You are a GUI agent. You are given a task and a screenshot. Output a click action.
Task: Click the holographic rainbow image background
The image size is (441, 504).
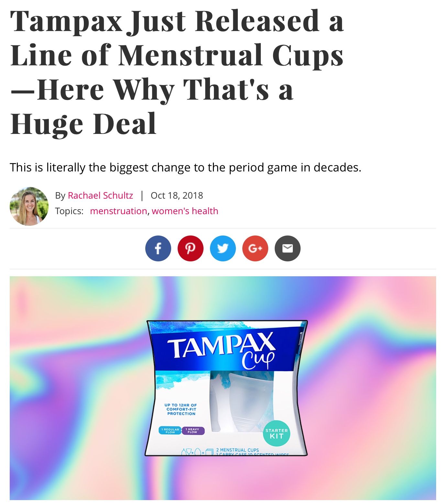click(x=372, y=388)
